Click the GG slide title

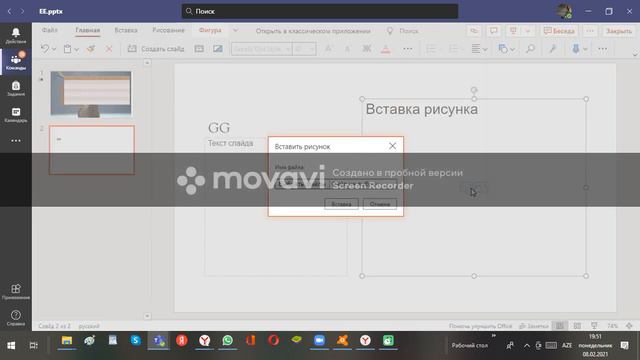pyautogui.click(x=219, y=128)
